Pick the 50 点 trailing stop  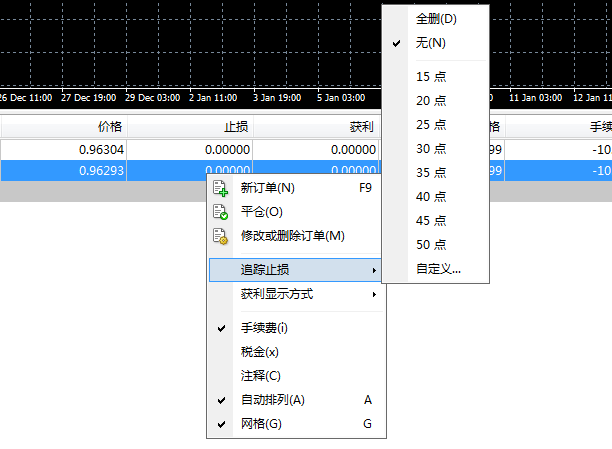[431, 244]
